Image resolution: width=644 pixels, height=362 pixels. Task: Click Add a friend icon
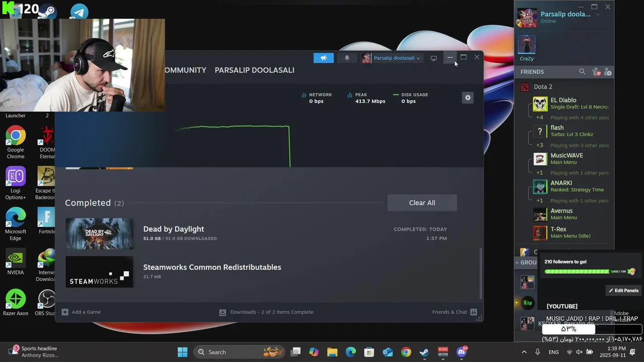608,72
